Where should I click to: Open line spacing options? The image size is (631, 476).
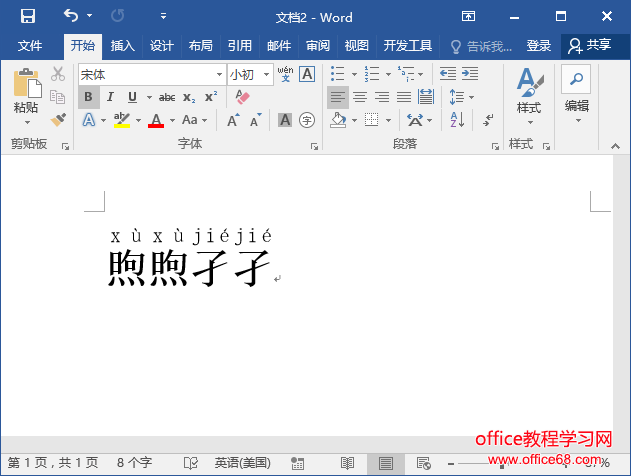click(462, 97)
